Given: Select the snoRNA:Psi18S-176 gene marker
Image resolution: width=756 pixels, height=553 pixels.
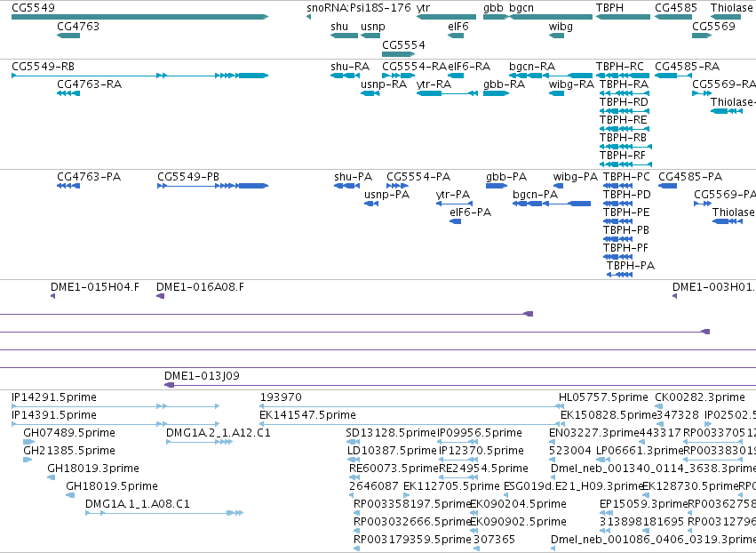Looking at the screenshot, I should point(308,17).
